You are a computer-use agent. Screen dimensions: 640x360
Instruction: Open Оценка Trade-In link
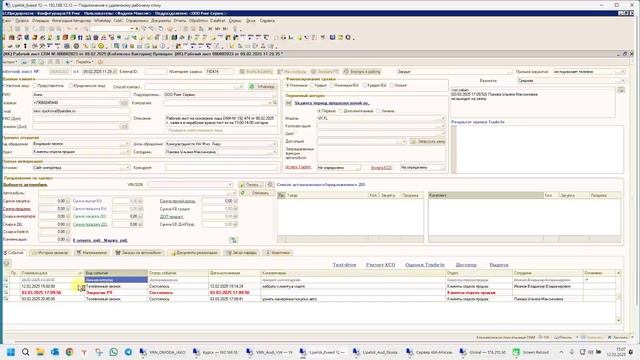click(x=425, y=265)
